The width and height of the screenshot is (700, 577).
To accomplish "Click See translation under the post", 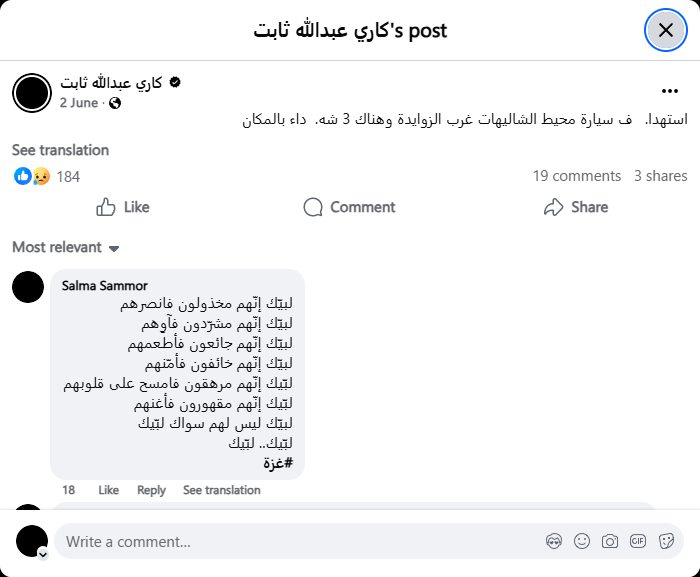I will [60, 150].
